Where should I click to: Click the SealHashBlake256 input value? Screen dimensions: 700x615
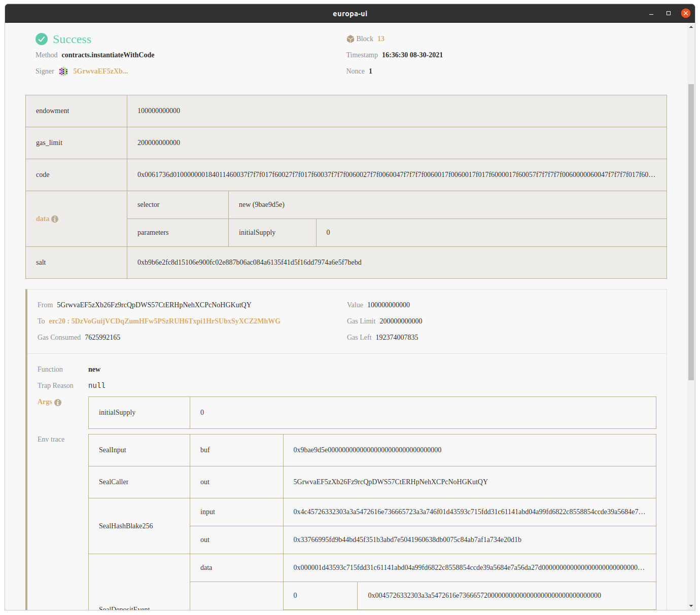(x=469, y=512)
